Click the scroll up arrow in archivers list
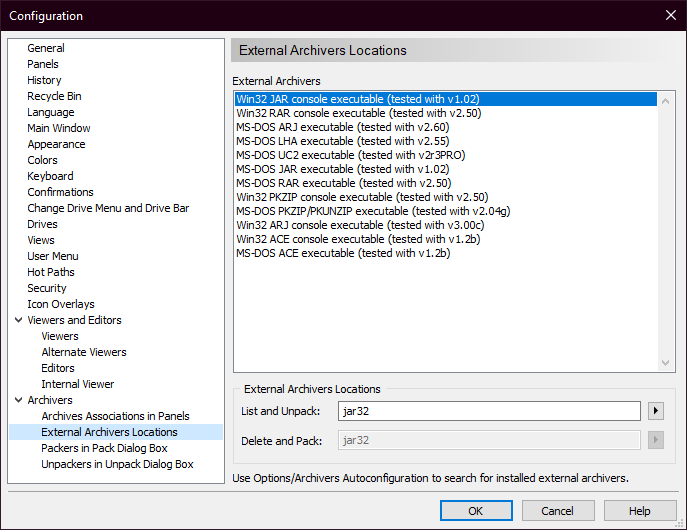 (667, 99)
